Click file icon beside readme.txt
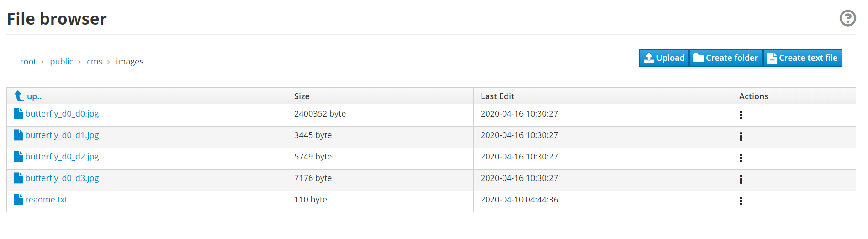This screenshot has height=239, width=868. [x=18, y=199]
